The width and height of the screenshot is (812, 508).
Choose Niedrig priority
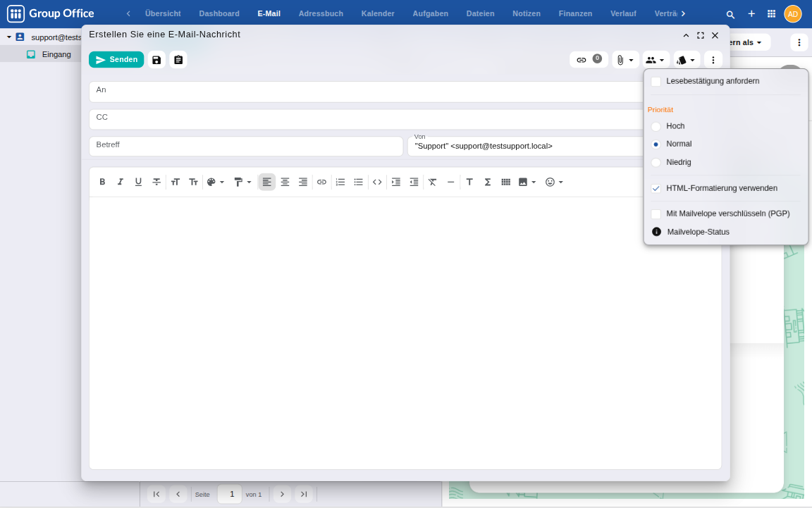coord(656,163)
